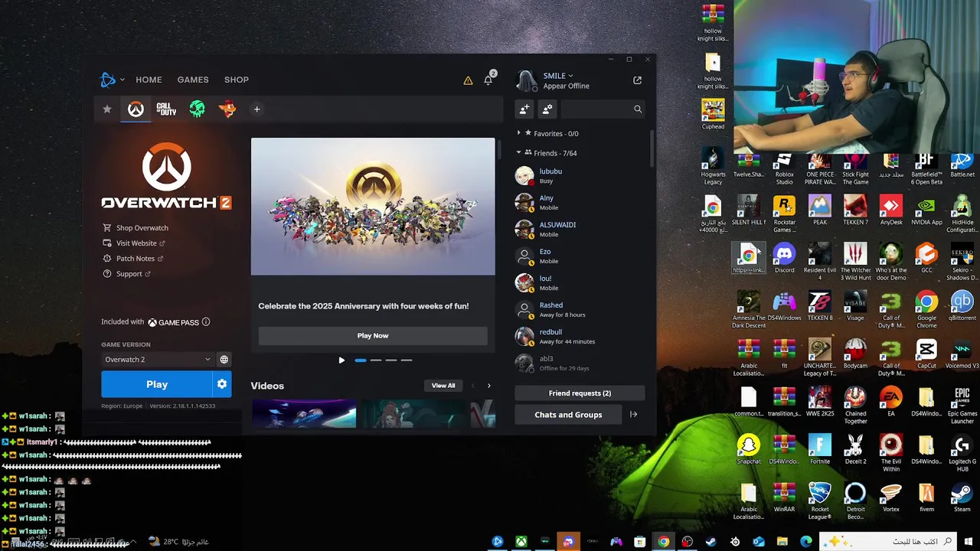
Task: Click the Game Pass info icon
Action: pos(206,322)
